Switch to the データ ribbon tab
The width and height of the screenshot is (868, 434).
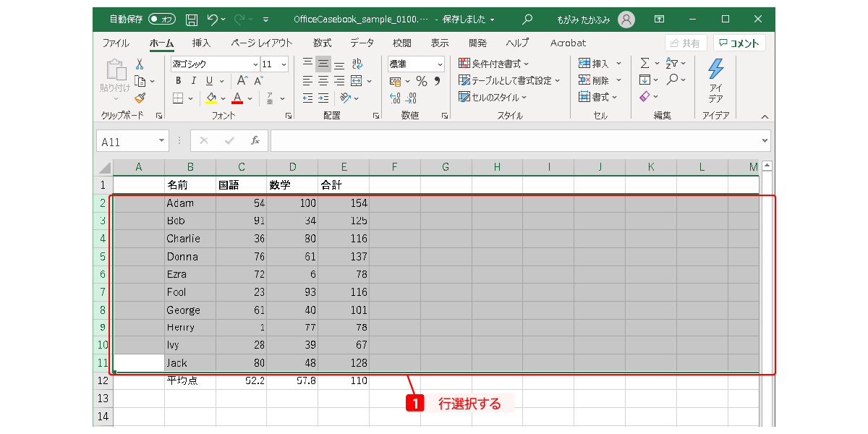point(362,43)
